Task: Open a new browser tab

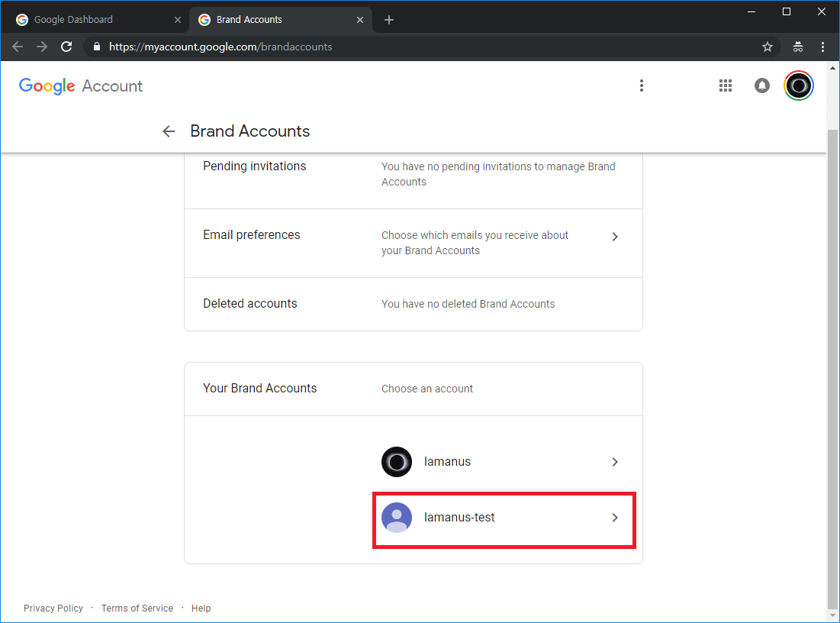Action: click(x=389, y=20)
